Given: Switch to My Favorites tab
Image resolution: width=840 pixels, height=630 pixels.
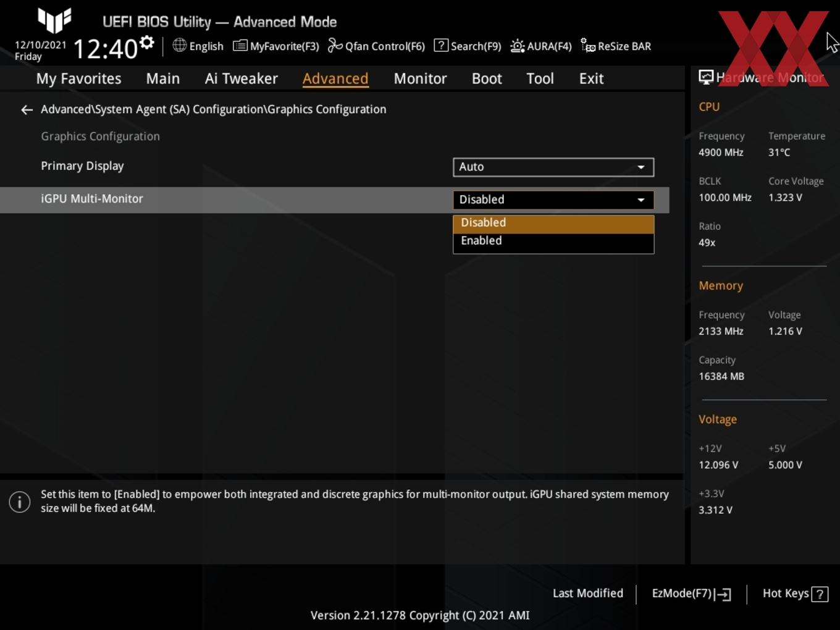Looking at the screenshot, I should coord(78,79).
